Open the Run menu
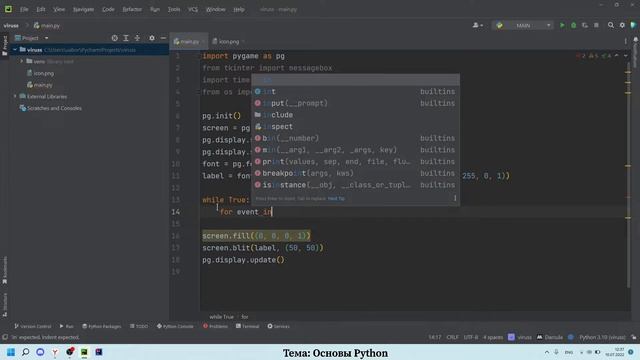The width and height of the screenshot is (640, 360). (155, 9)
